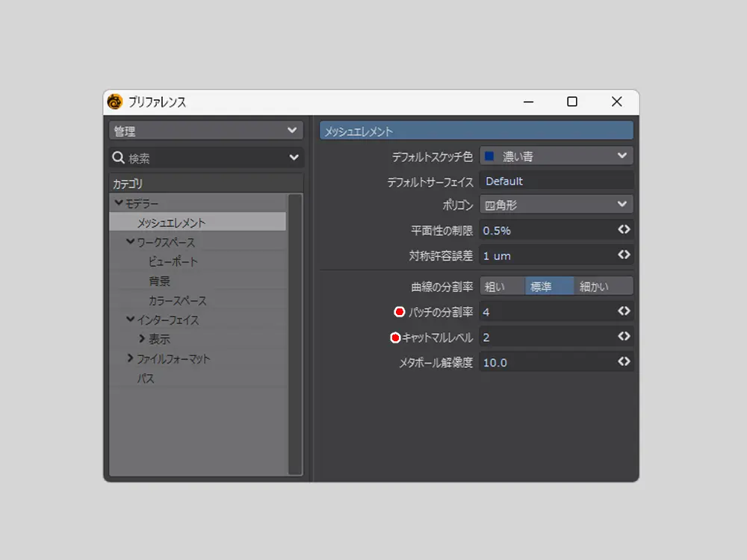Set 曲線の分割率 to 細かい

click(x=603, y=286)
